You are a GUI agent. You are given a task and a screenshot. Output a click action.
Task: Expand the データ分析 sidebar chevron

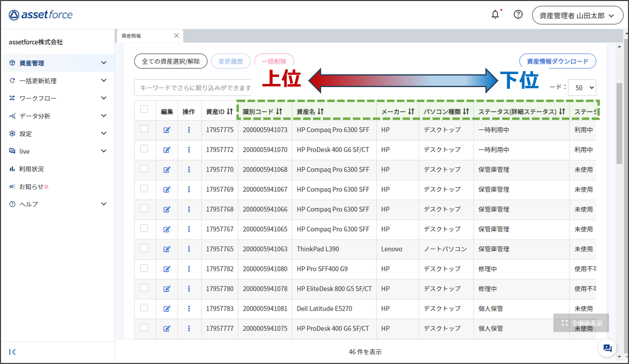coord(104,116)
